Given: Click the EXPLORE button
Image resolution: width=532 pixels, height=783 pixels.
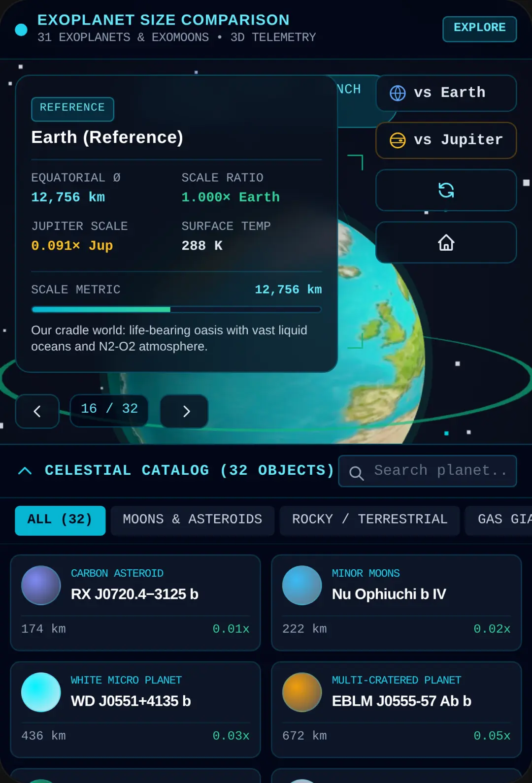Looking at the screenshot, I should [x=479, y=29].
